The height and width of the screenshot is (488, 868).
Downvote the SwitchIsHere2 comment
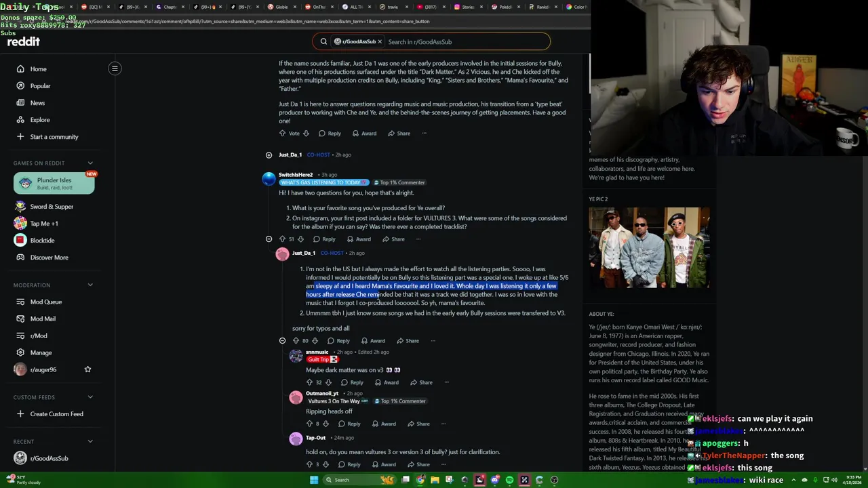point(300,239)
